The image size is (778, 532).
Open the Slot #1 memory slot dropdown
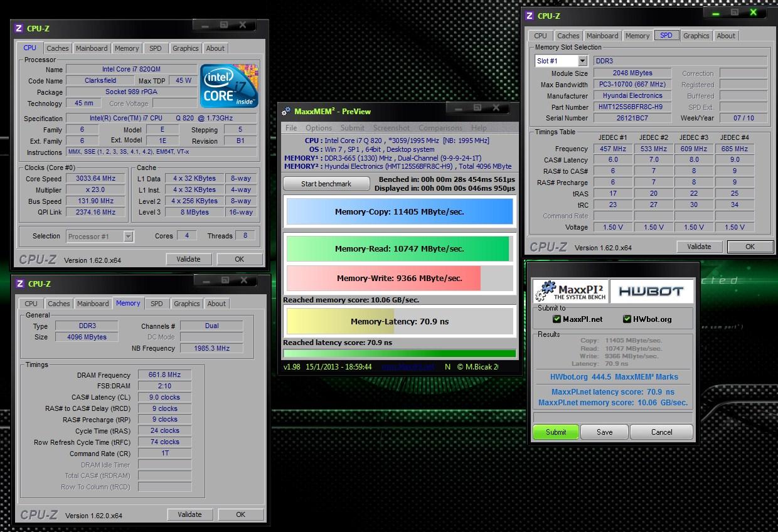[x=583, y=61]
